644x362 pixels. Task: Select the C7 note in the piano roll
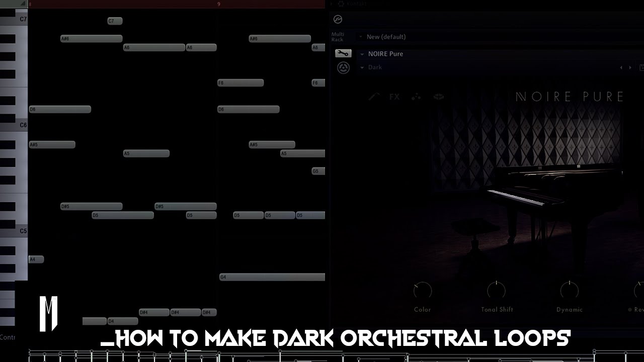(115, 21)
